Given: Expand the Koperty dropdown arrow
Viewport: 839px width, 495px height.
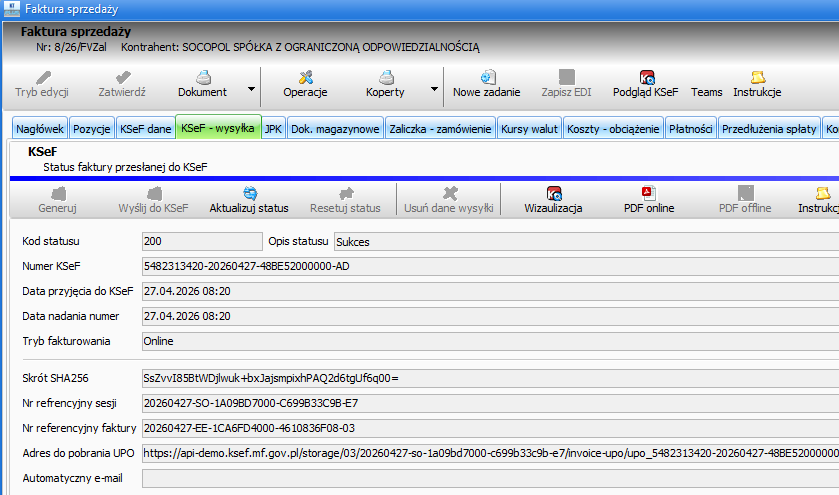Looking at the screenshot, I should point(434,89).
